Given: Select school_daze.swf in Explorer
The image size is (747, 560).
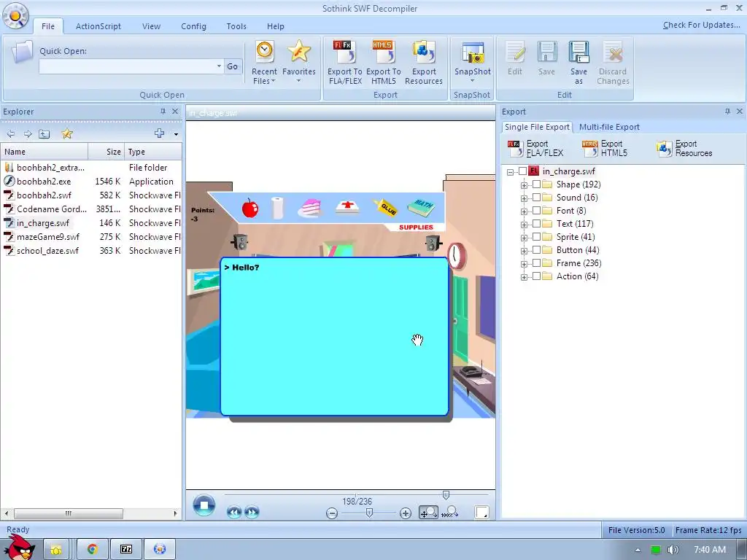Looking at the screenshot, I should click(47, 251).
